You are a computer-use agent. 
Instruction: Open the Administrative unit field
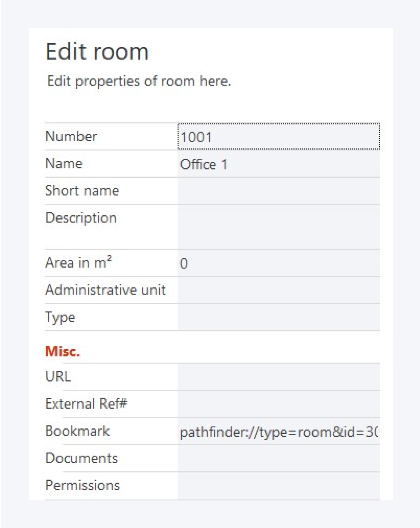[278, 290]
